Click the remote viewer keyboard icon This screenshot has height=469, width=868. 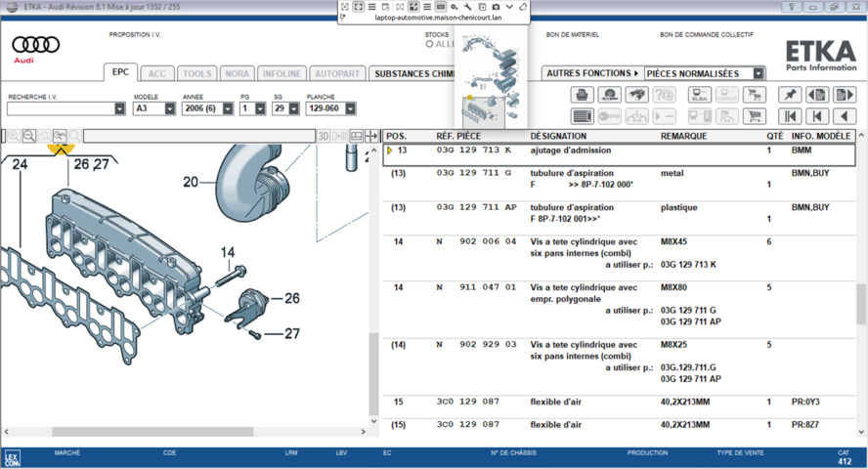pyautogui.click(x=441, y=7)
